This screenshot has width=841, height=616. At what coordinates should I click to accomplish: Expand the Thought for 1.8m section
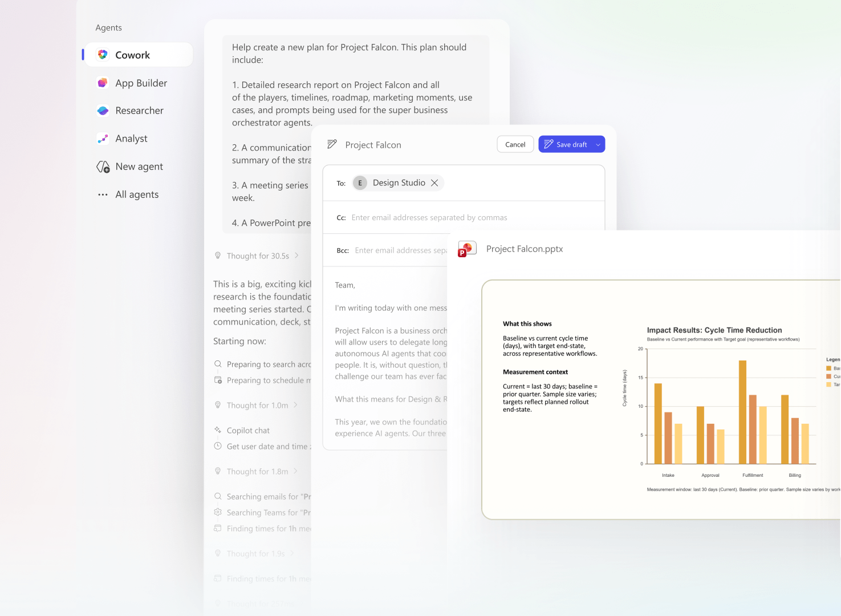[295, 471]
